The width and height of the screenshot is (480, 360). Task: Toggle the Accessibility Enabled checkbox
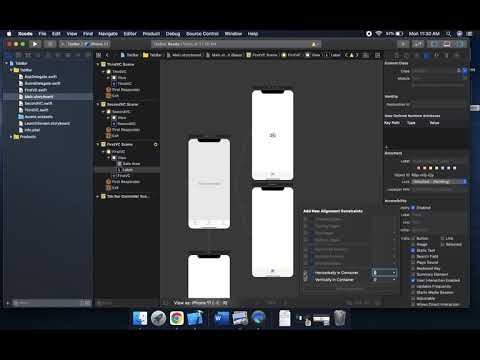[x=413, y=208]
